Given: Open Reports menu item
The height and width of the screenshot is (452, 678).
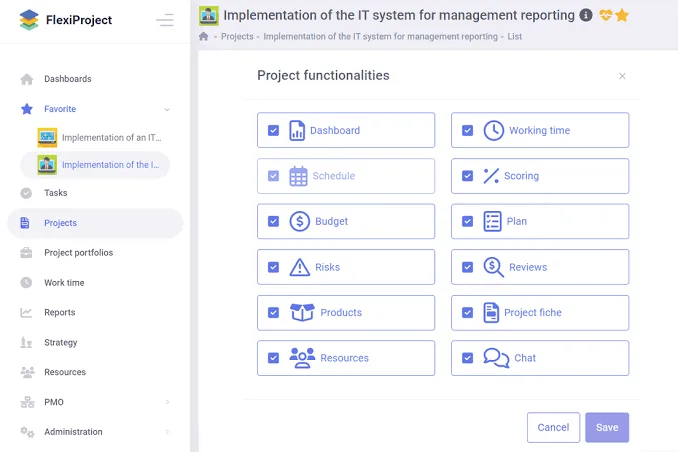Looking at the screenshot, I should click(x=60, y=312).
